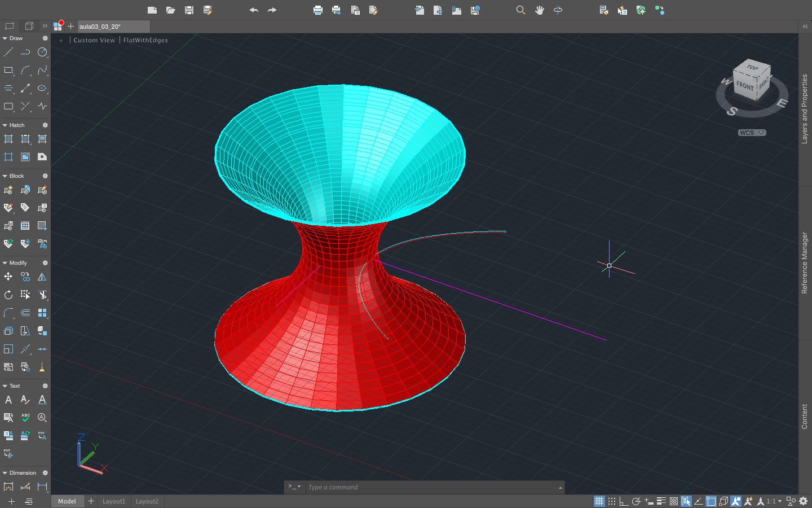Screen dimensions: 812x508
Task: Activate the Pan hand tool in the top toolbar
Action: pos(540,10)
